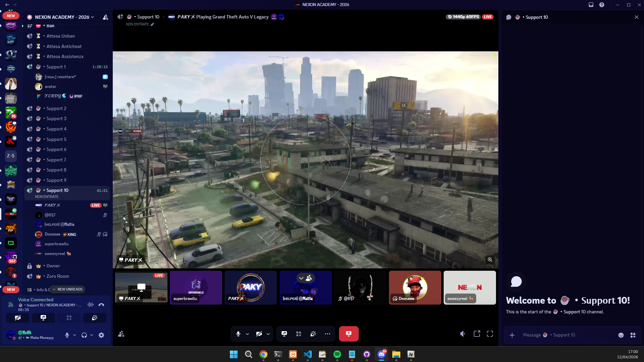The height and width of the screenshot is (362, 644).
Task: Open activities launcher in the call control bar
Action: pyautogui.click(x=299, y=334)
